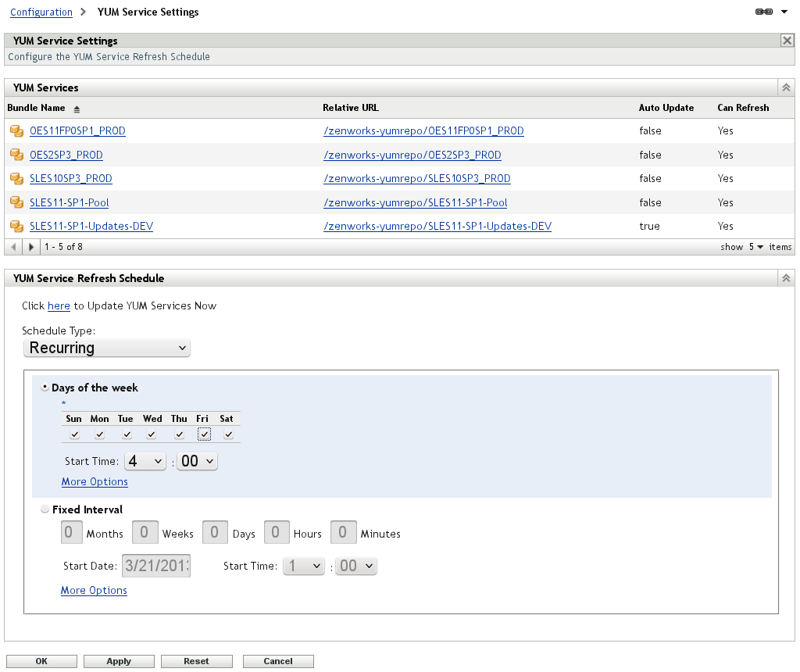Click the SLES10SP3_PROD bundle icon

coord(16,179)
